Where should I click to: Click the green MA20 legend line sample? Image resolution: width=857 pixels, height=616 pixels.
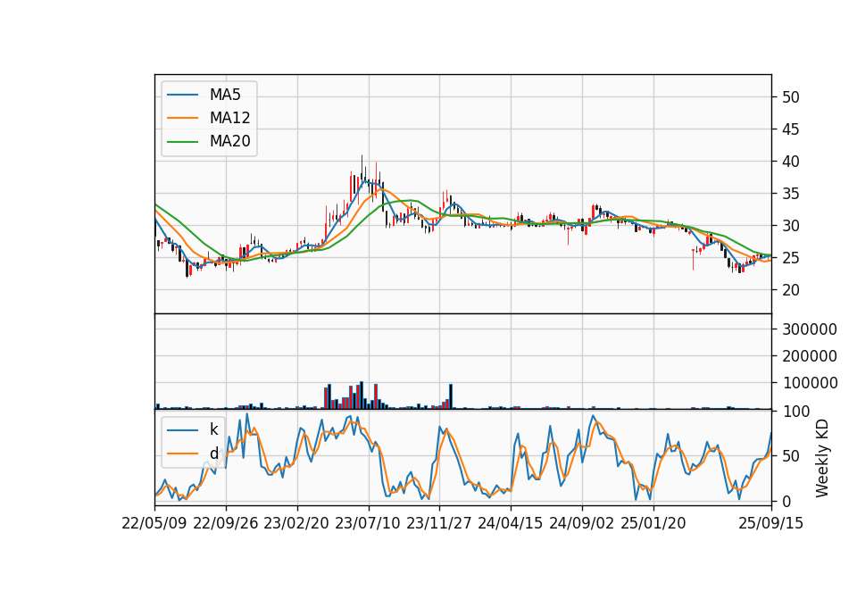[x=182, y=141]
